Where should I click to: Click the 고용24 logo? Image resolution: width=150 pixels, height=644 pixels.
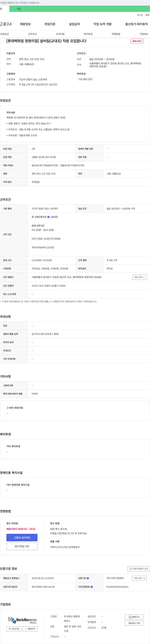[6, 24]
